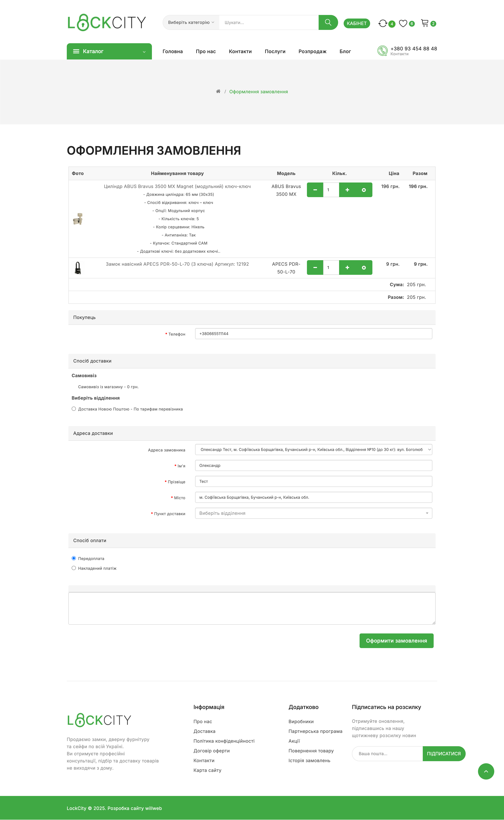504x820 pixels.
Task: Open the КАБІНЕТ account button
Action: pyautogui.click(x=357, y=23)
